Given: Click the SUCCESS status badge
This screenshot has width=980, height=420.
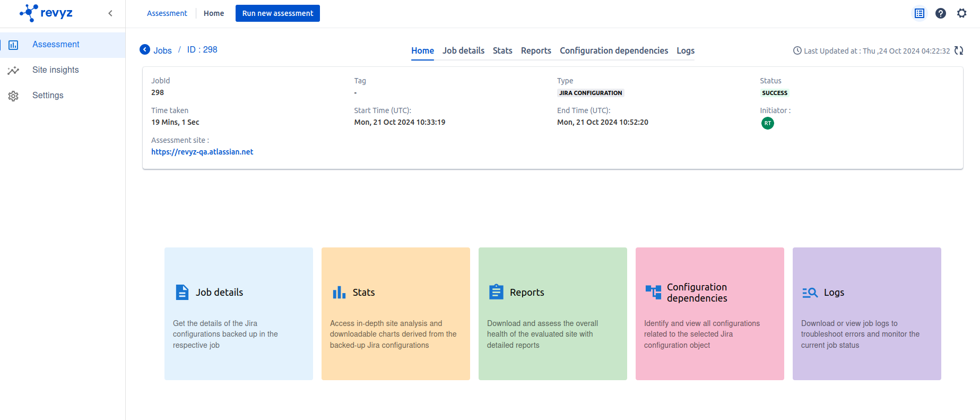Looking at the screenshot, I should [775, 93].
